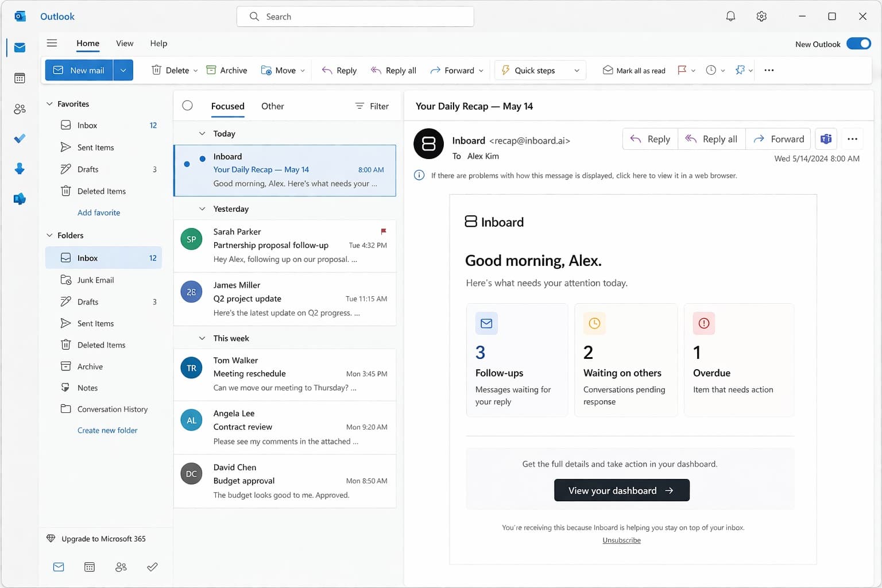
Task: Click the View your dashboard button
Action: pyautogui.click(x=621, y=490)
